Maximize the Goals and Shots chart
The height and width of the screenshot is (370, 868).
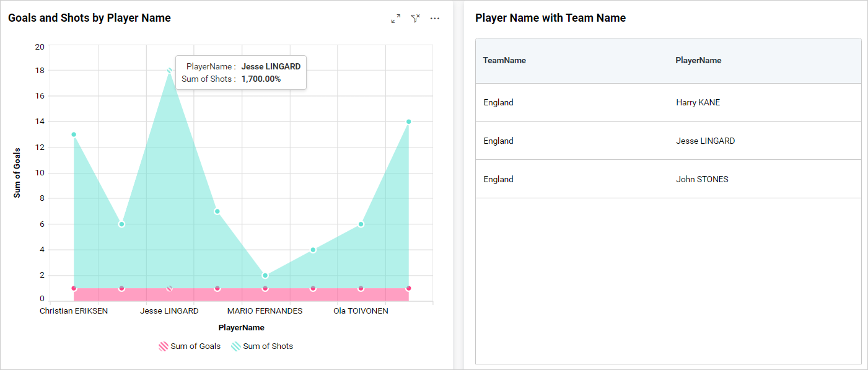[396, 19]
